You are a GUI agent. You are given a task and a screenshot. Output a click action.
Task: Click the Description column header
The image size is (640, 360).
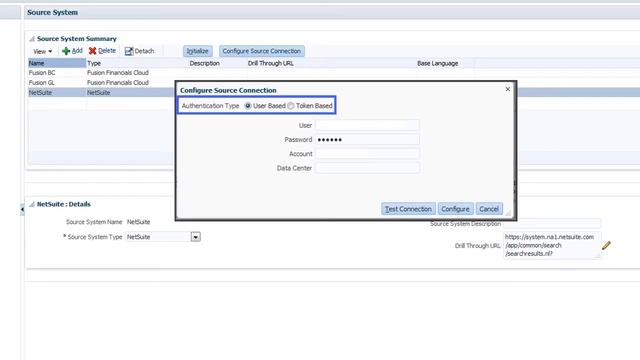click(x=217, y=63)
